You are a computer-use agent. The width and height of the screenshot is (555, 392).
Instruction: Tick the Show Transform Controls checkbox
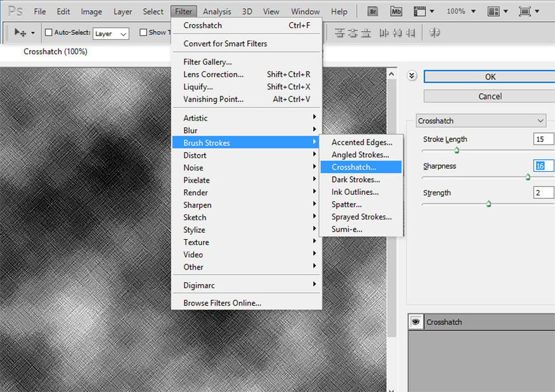[143, 32]
